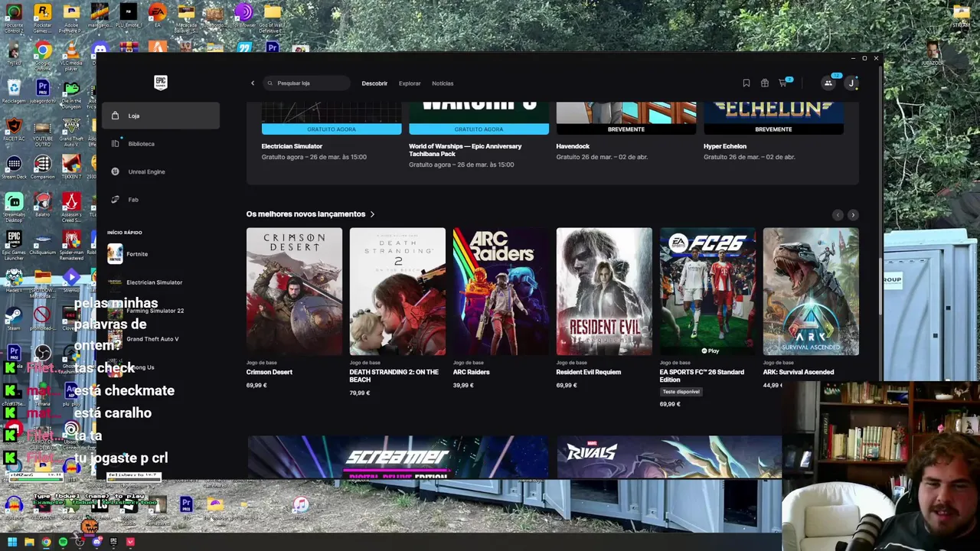Switch to the Notícias tab

click(443, 83)
